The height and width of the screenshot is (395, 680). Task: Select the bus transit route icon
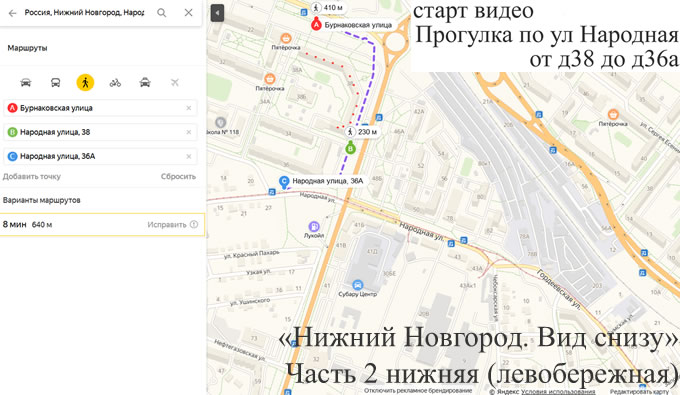(x=56, y=82)
